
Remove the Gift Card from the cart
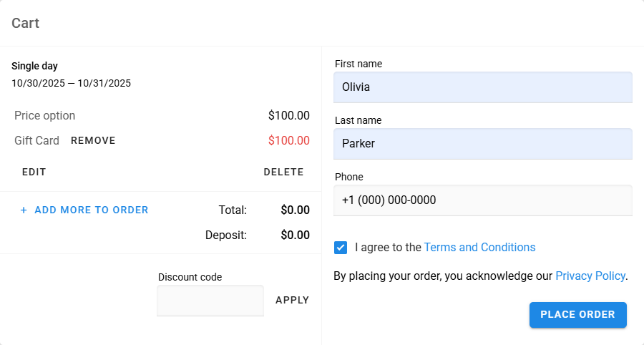(93, 141)
